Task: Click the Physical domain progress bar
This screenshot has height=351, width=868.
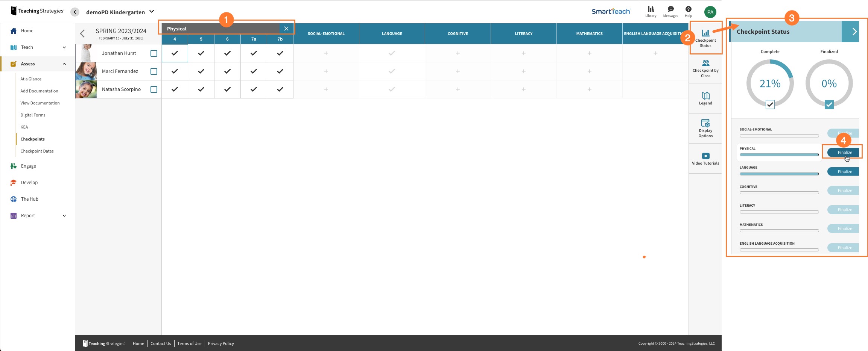Action: pyautogui.click(x=779, y=154)
